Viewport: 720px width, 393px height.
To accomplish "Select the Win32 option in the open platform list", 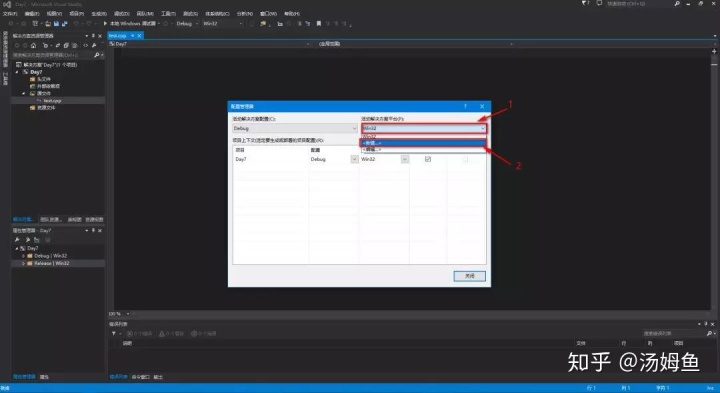I will click(422, 136).
